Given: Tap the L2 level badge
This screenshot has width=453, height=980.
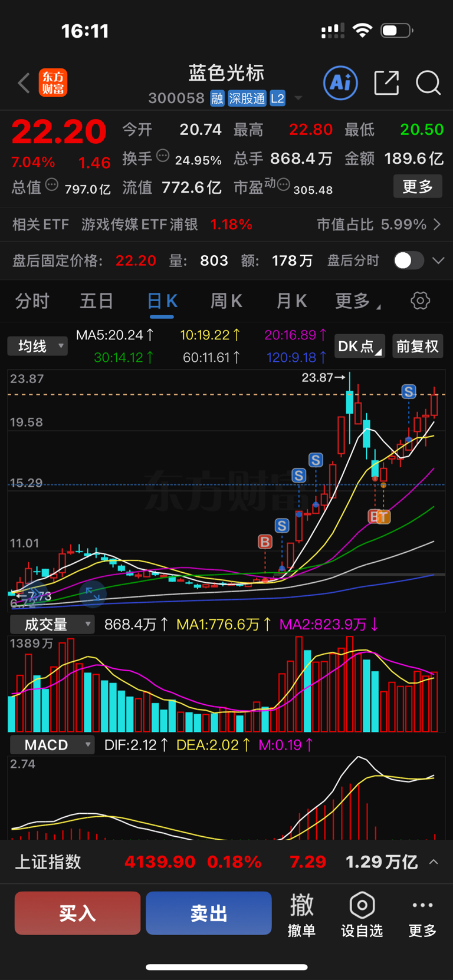Looking at the screenshot, I should coord(277,98).
